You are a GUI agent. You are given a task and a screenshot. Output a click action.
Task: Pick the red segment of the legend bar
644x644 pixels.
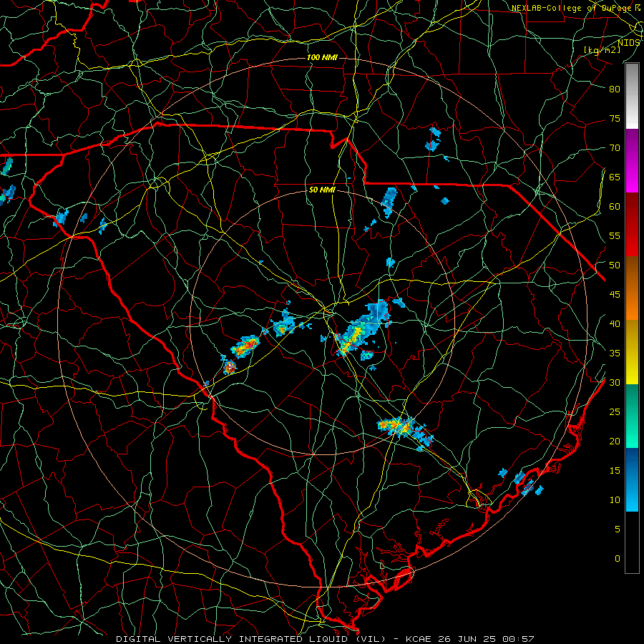[x=632, y=225]
